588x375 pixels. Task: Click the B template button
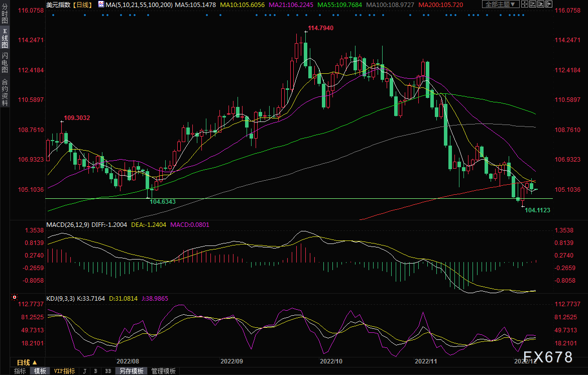95,371
